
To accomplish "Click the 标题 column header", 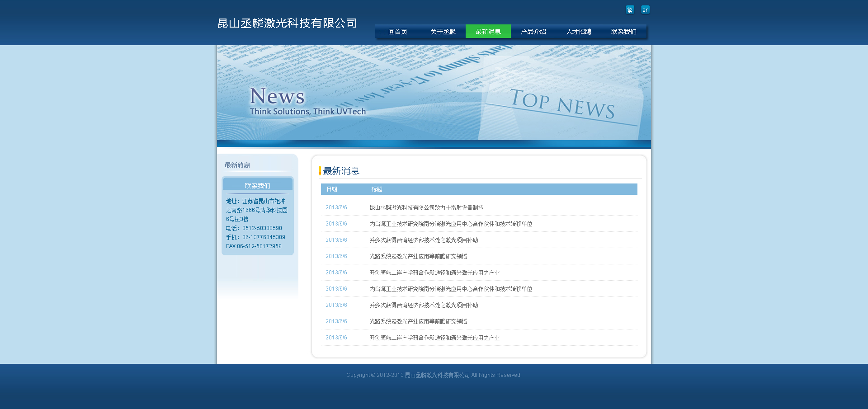I will click(x=377, y=189).
